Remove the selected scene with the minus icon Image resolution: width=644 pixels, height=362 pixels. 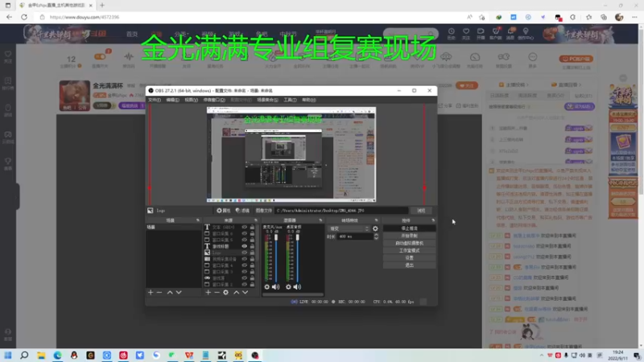(159, 292)
